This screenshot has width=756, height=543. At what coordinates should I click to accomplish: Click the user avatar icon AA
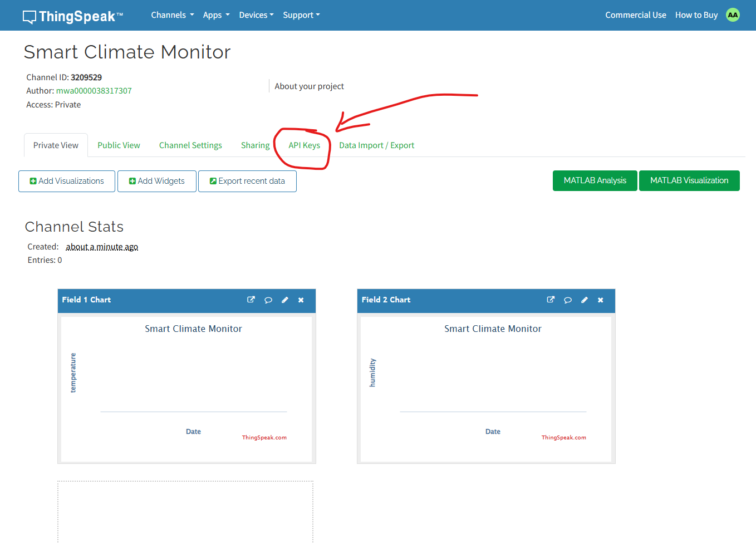[x=733, y=15]
